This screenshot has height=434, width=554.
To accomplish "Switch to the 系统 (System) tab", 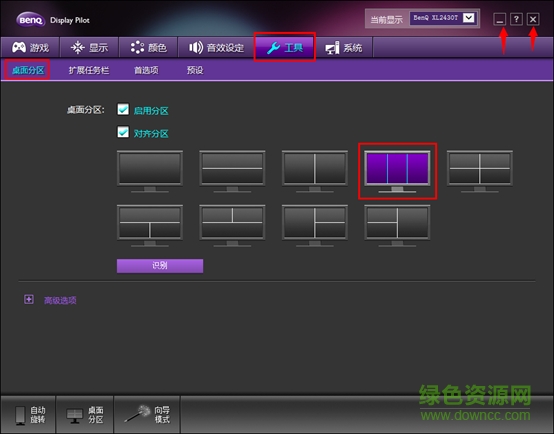I will pos(343,47).
